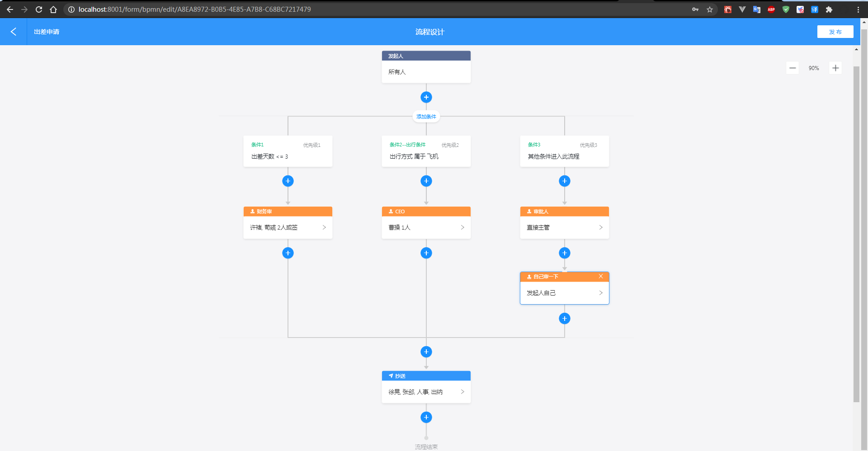Click the person icon on the 财务审 header
This screenshot has height=451, width=868.
(x=252, y=211)
